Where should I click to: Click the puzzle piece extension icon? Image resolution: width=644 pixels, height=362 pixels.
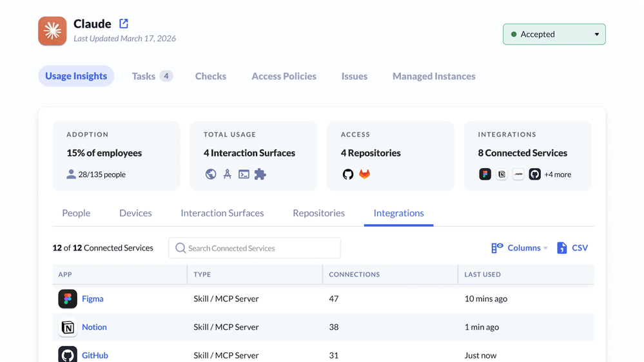[x=260, y=175]
